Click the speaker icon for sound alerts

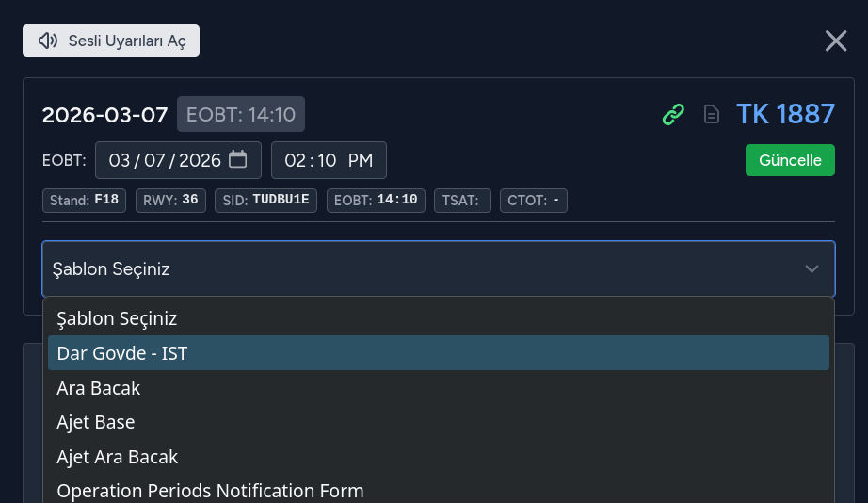(48, 41)
